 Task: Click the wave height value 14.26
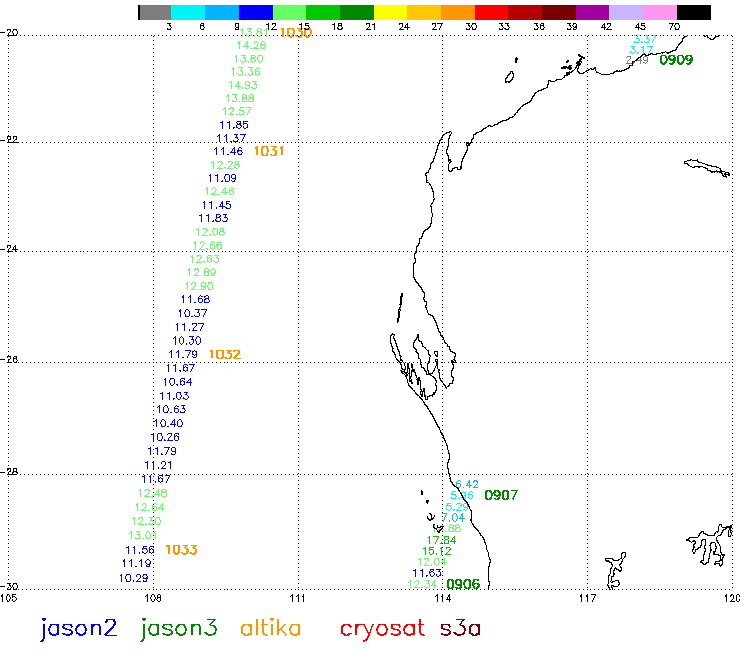251,45
